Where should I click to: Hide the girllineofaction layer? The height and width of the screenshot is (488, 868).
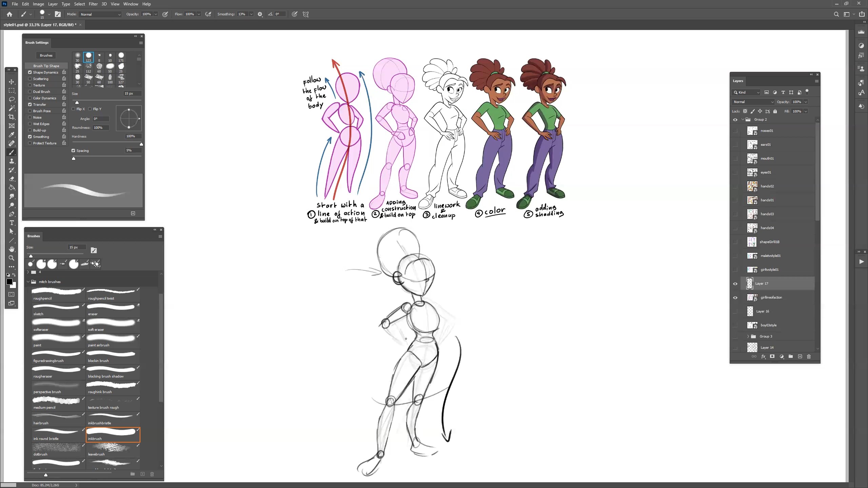click(x=735, y=298)
